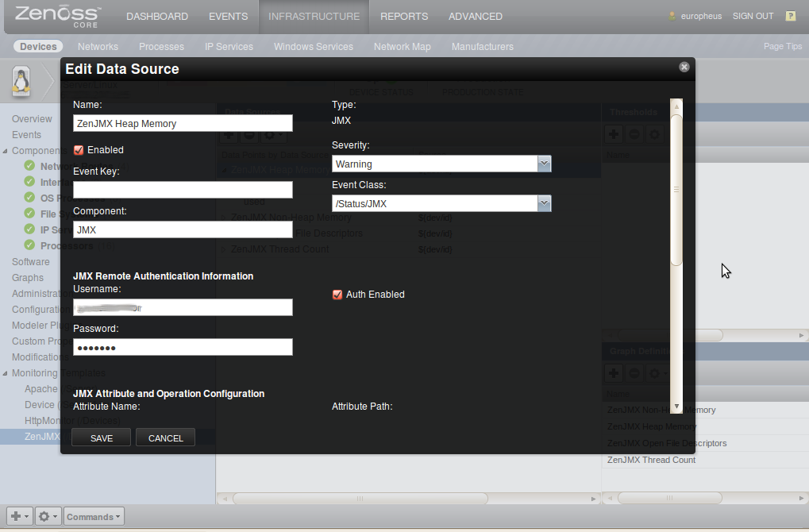
Task: Click the green status icon for Interfaces
Action: tap(30, 182)
